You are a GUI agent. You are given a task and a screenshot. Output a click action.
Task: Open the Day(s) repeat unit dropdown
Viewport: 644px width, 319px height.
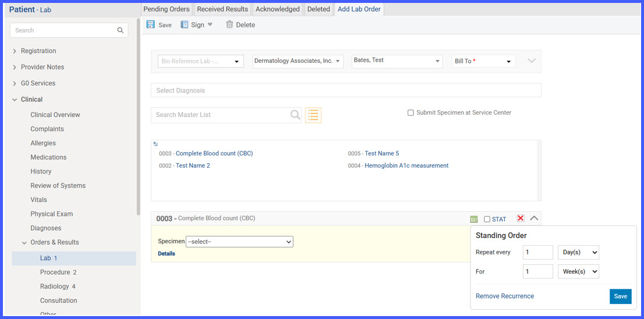(578, 253)
